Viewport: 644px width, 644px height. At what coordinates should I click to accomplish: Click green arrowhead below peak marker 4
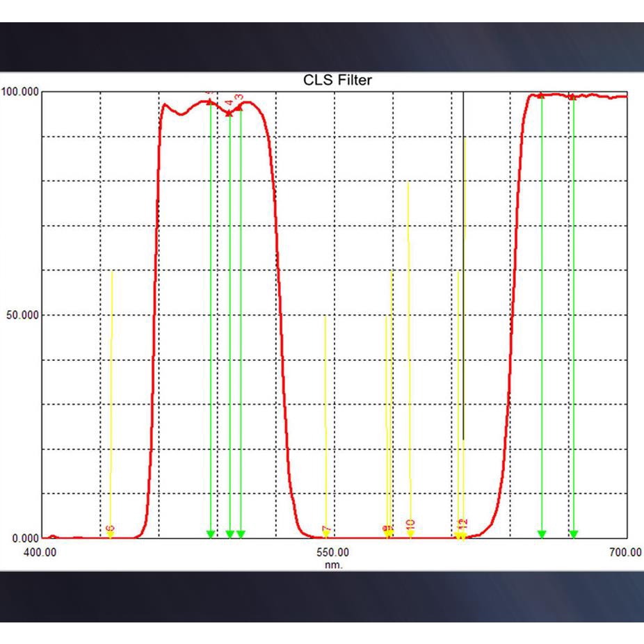(x=230, y=534)
